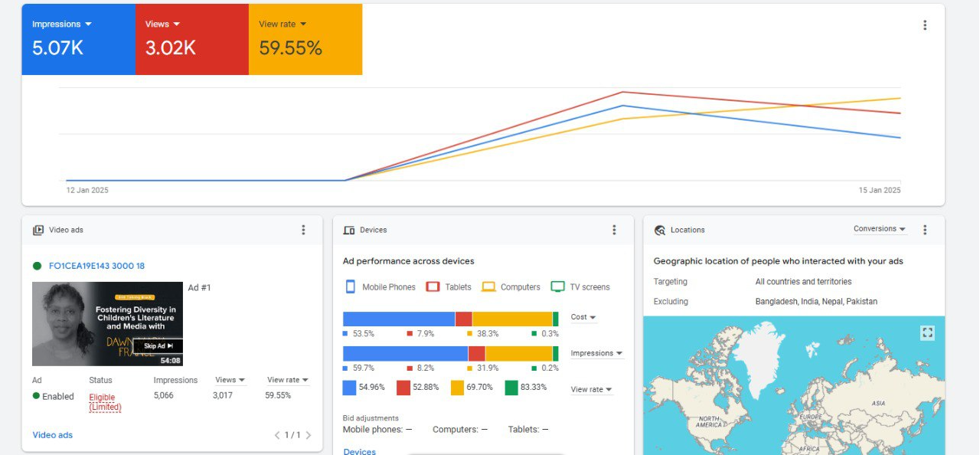
Task: Click the Eligible (Limited) status text
Action: [x=105, y=402]
